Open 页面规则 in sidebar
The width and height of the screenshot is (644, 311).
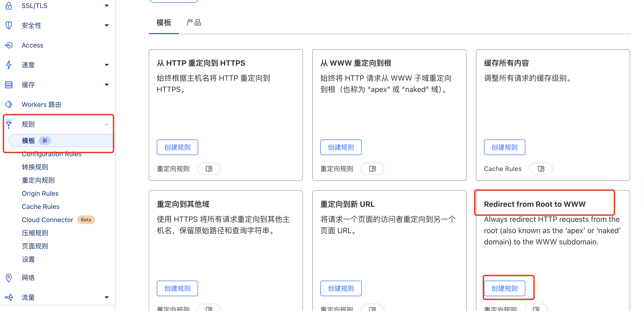[x=35, y=246]
